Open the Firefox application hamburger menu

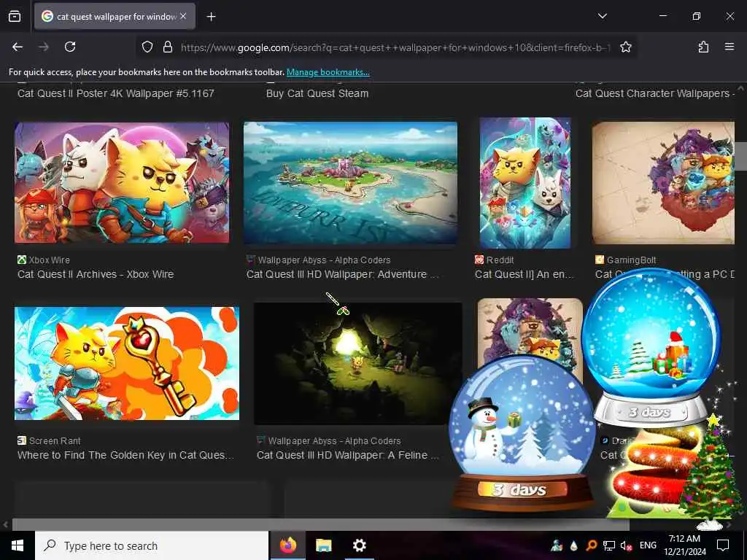pyautogui.click(x=729, y=47)
